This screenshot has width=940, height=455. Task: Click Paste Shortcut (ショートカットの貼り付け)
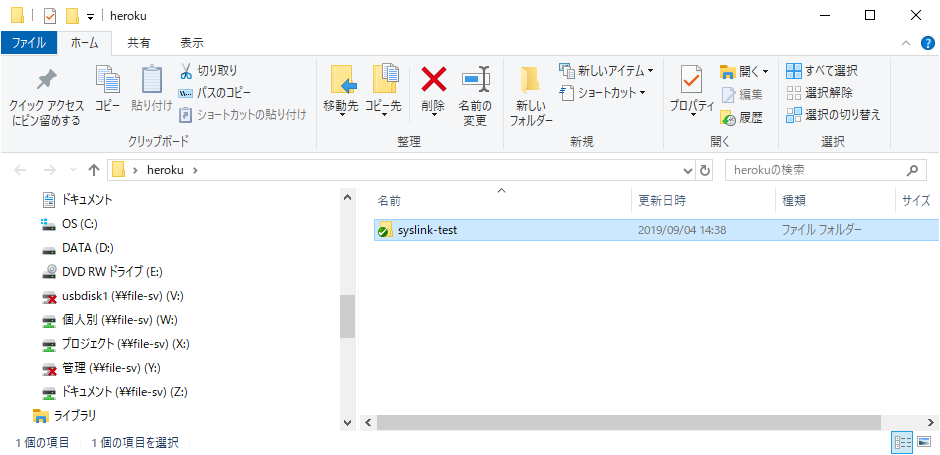pos(243,114)
